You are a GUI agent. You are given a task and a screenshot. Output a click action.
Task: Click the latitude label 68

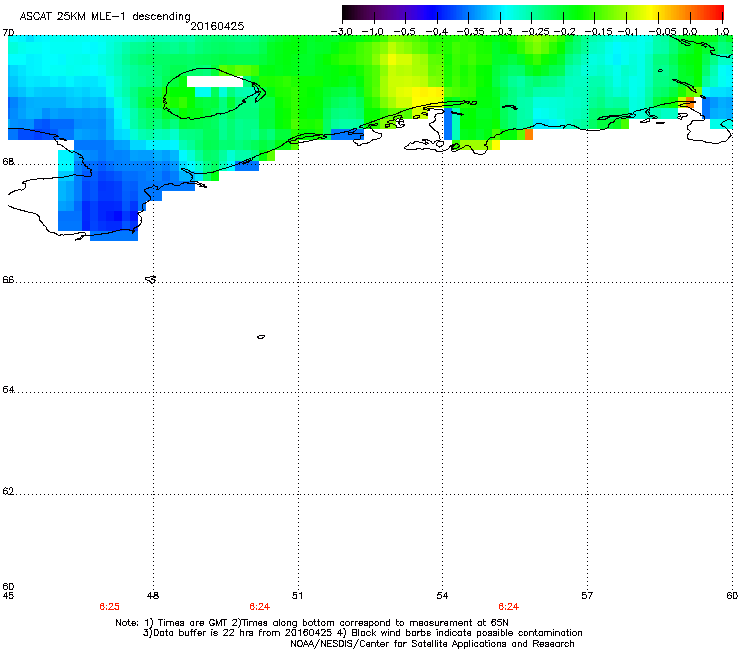pos(8,161)
